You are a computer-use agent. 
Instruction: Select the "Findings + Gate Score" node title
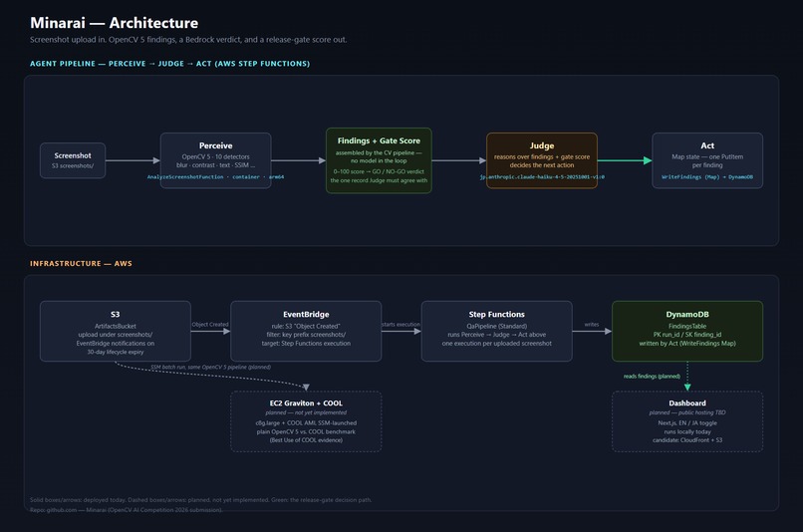point(379,140)
